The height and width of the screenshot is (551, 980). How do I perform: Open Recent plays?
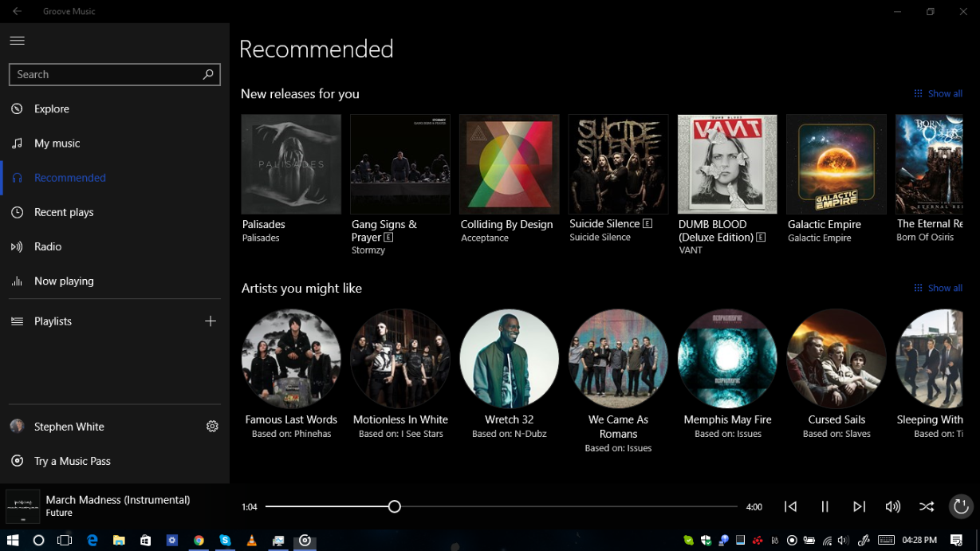pyautogui.click(x=115, y=212)
